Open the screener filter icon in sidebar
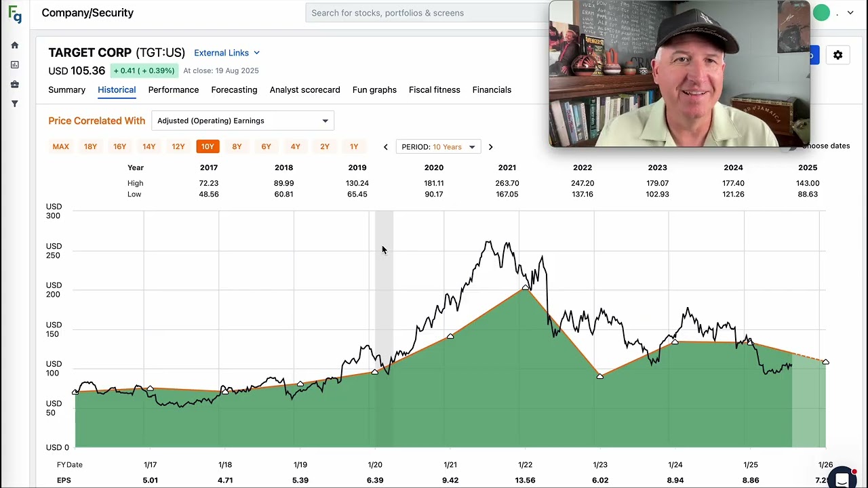This screenshot has width=868, height=488. pyautogui.click(x=15, y=104)
